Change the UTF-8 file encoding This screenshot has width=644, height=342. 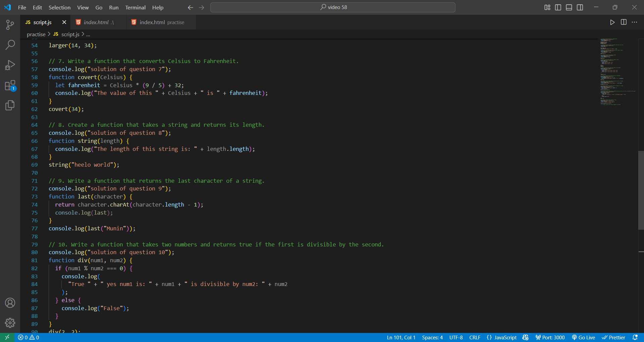coord(456,338)
